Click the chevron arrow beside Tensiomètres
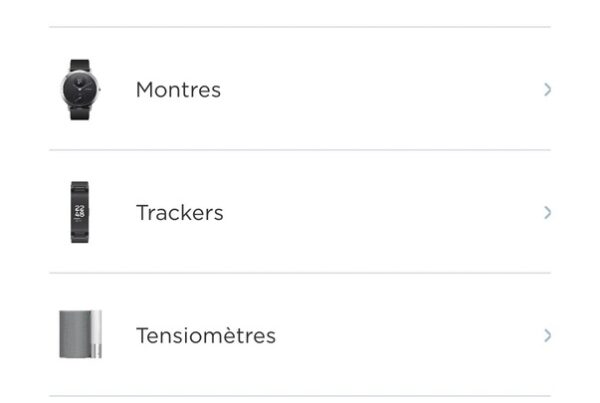The image size is (600, 403). pyautogui.click(x=548, y=336)
